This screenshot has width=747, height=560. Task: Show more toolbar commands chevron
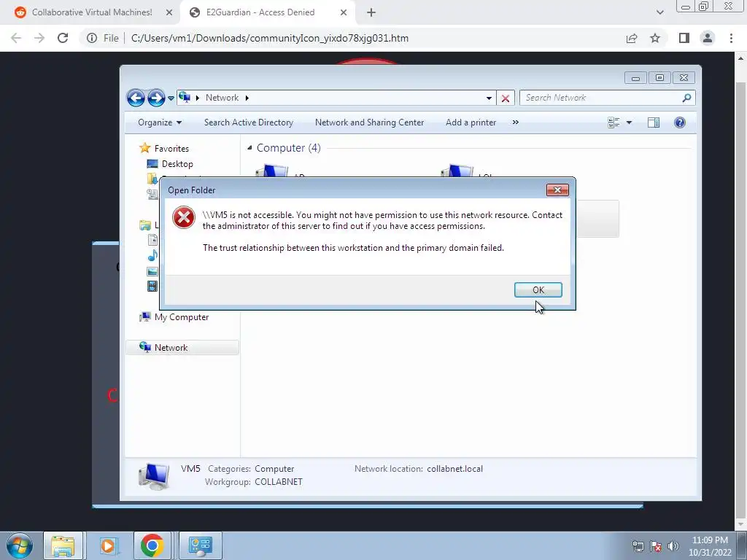coord(516,122)
